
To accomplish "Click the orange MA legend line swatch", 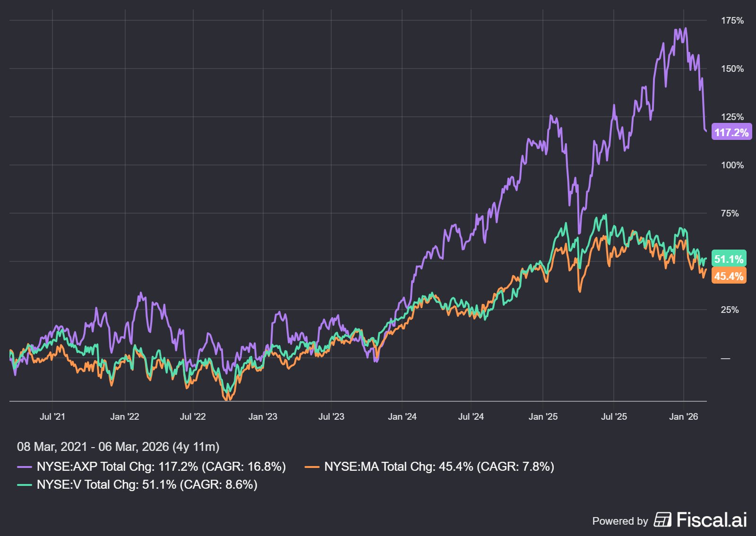I will coord(312,467).
